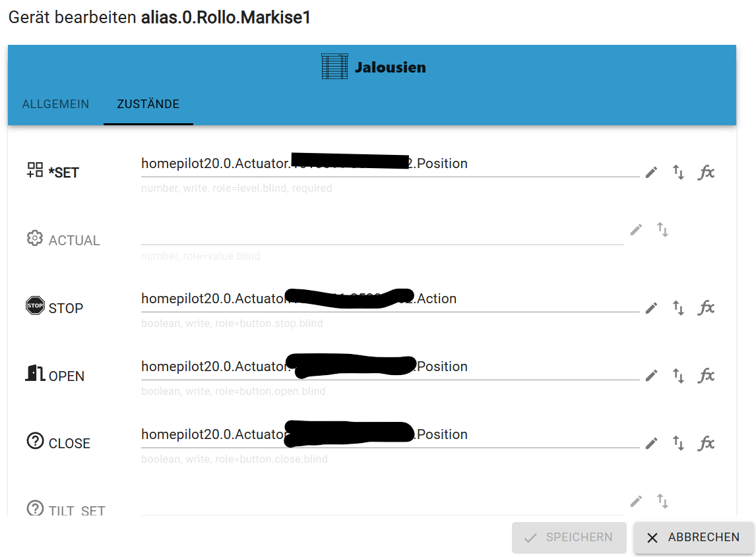Screen dimensions: 756x557
Task: Click the pencil edit icon in CLOSE row
Action: pyautogui.click(x=651, y=443)
